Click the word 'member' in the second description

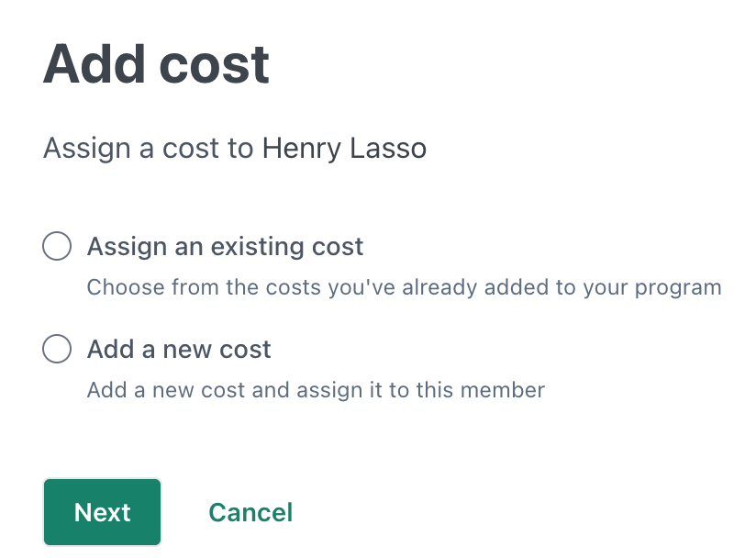[508, 390]
